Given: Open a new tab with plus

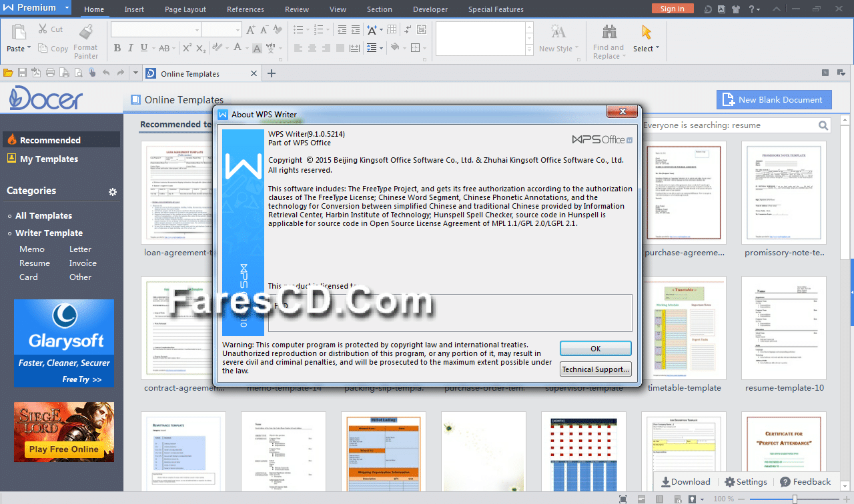Looking at the screenshot, I should pyautogui.click(x=271, y=73).
